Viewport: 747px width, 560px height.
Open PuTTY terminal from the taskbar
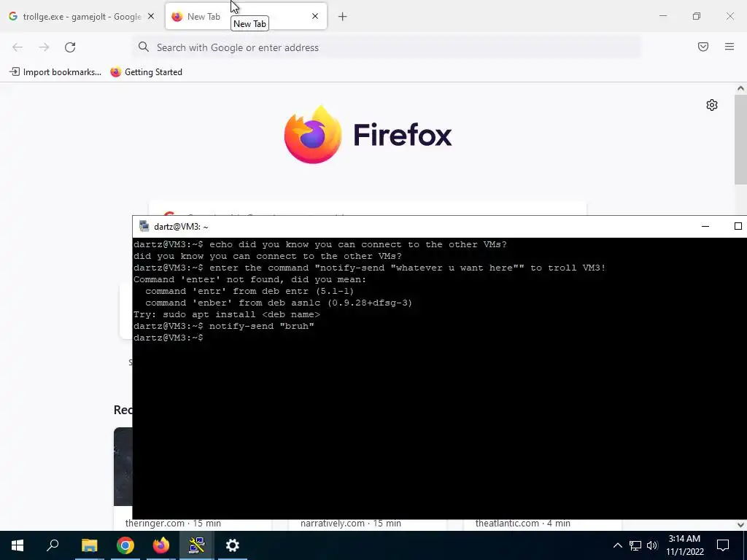(197, 545)
